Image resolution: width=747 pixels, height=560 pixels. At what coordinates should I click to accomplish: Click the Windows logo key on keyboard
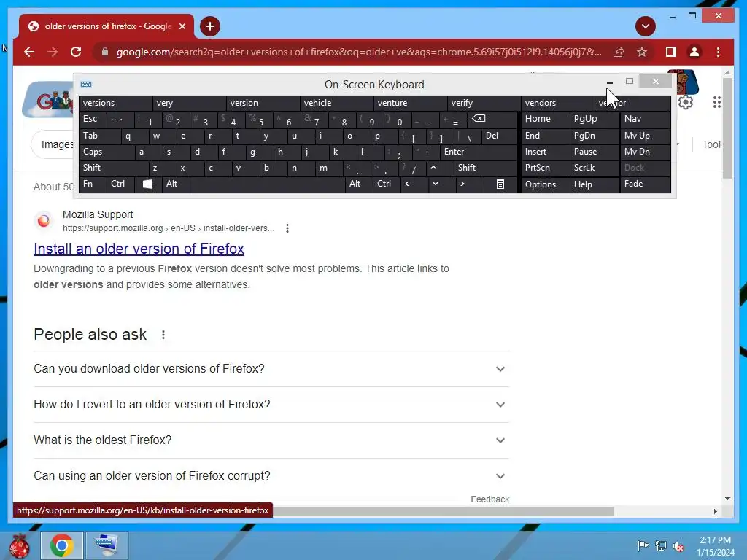[x=147, y=184]
